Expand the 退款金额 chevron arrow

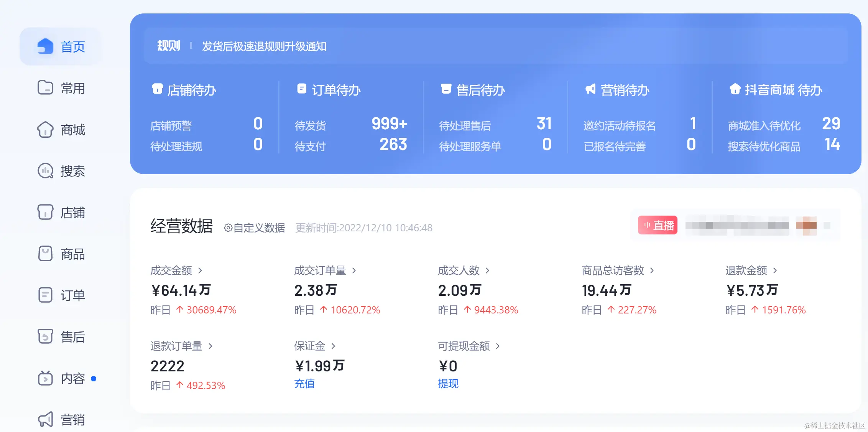click(x=775, y=271)
